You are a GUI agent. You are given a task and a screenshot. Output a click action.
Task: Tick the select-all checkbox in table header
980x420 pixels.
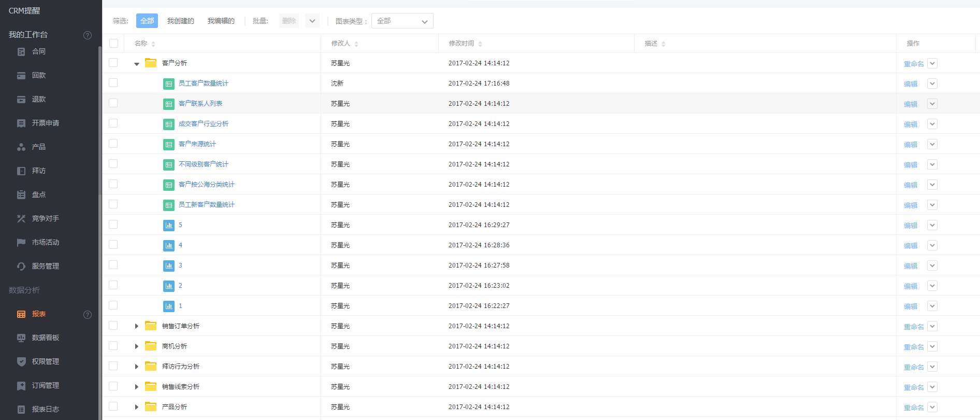point(113,44)
